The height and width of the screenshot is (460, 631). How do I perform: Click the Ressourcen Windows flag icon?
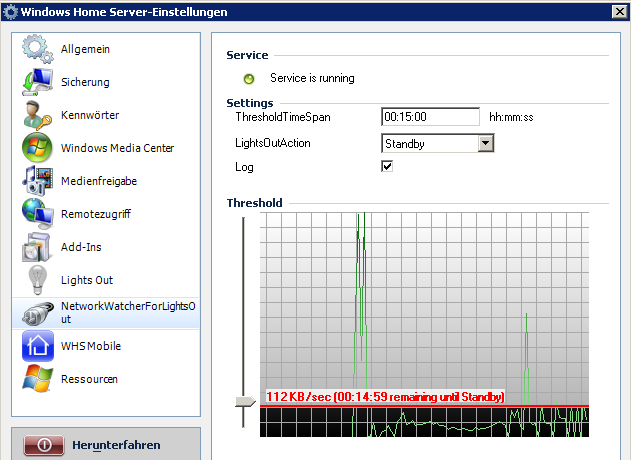click(x=38, y=379)
